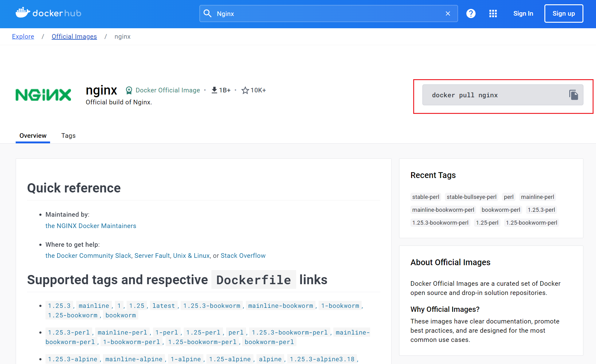Viewport: 596px width, 364px height.
Task: Select 1.25.3-bookworm-perl in Recent Tags
Action: pos(440,223)
